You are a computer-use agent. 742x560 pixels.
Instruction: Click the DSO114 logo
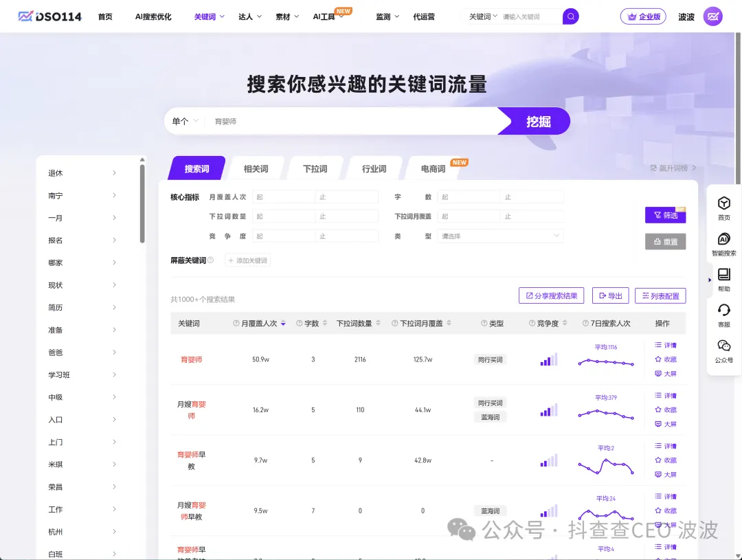(49, 16)
